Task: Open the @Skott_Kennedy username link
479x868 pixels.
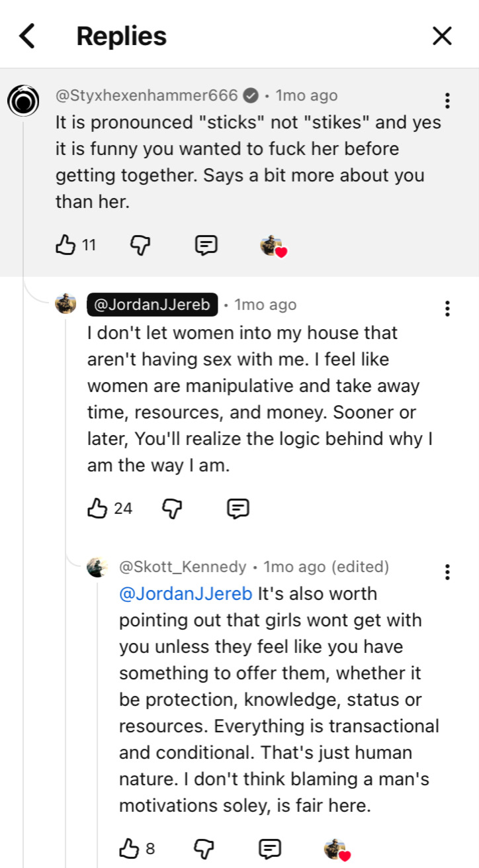Action: point(183,567)
